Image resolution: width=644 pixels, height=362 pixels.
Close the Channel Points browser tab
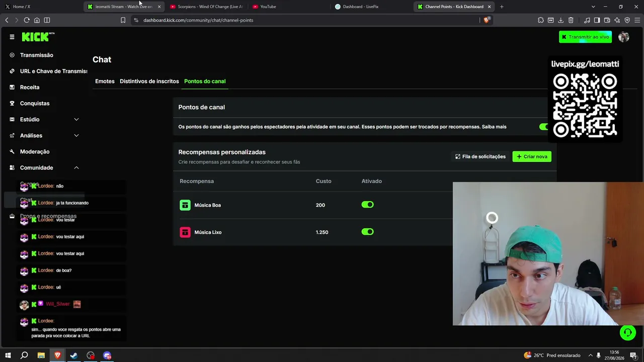[489, 7]
